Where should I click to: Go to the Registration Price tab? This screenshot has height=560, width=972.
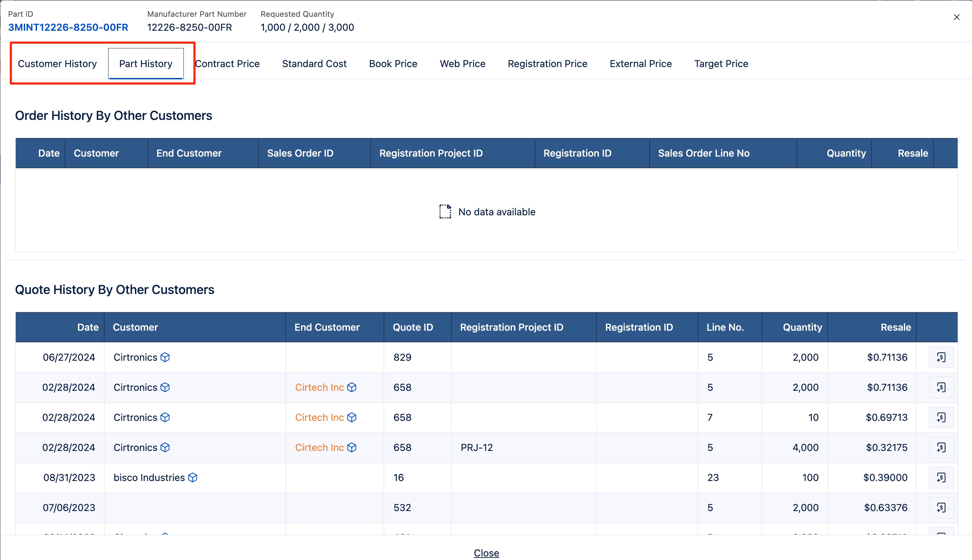pos(547,64)
